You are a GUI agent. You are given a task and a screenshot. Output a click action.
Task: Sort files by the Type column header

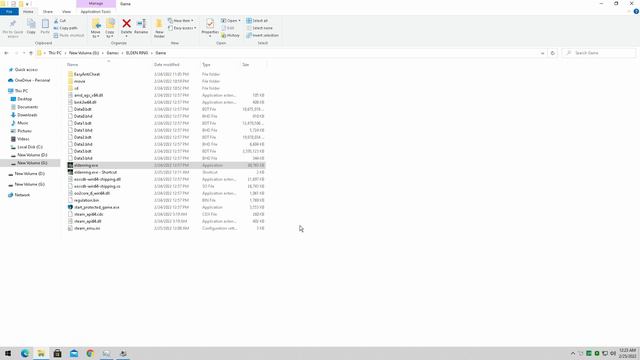click(x=207, y=64)
